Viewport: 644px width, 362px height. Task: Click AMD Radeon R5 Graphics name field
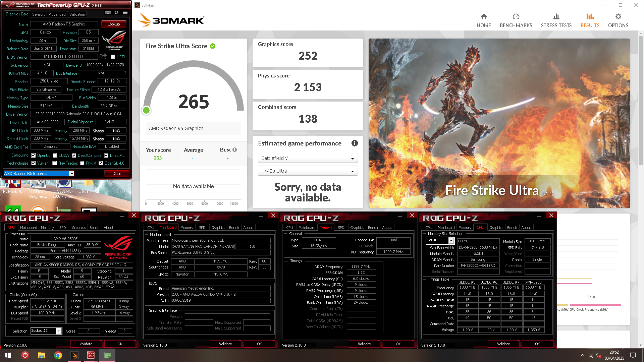tap(64, 24)
